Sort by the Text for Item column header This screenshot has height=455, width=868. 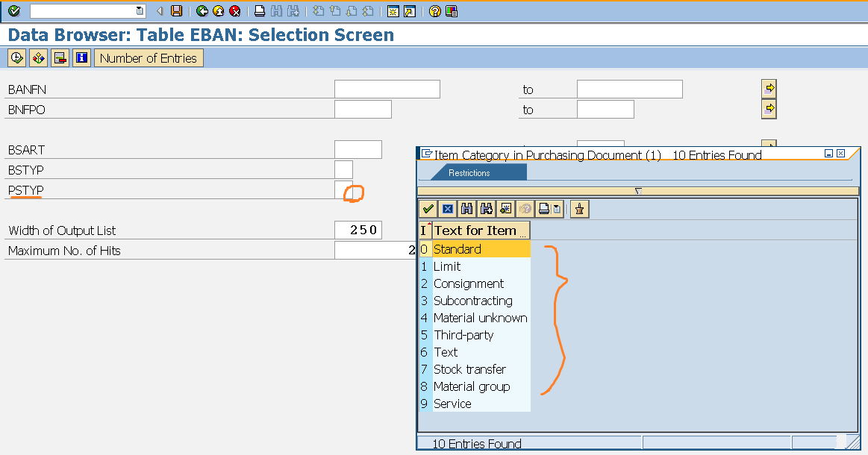tap(478, 230)
